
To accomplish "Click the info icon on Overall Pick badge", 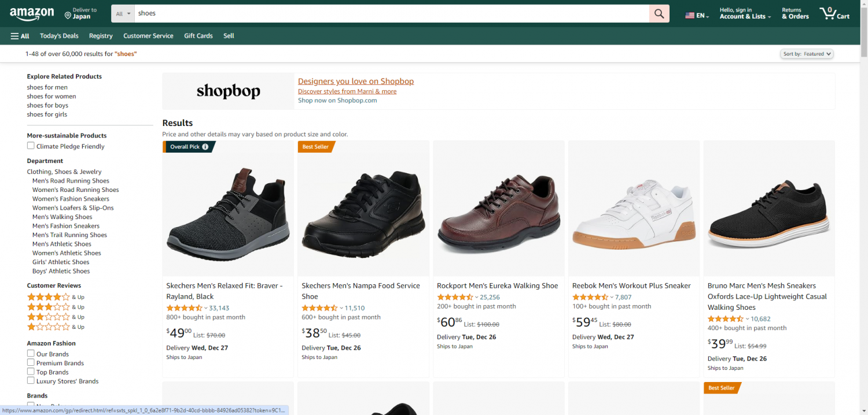I will tap(205, 147).
